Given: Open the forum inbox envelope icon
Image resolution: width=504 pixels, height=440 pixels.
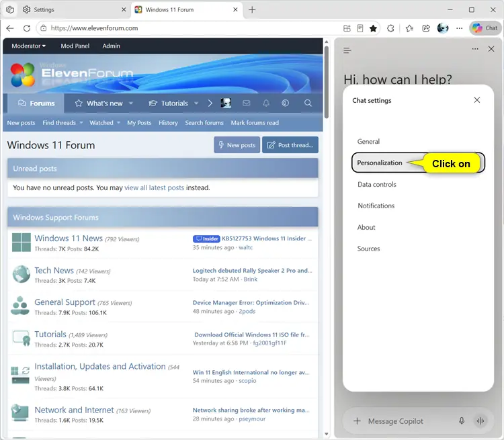Looking at the screenshot, I should (x=246, y=103).
